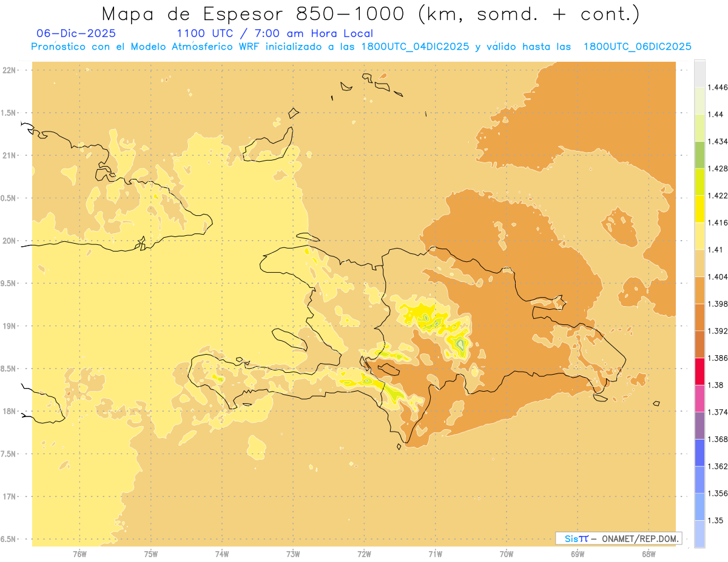728x562 pixels.
Task: Click the colorbar value 1.368
Action: pyautogui.click(x=718, y=439)
